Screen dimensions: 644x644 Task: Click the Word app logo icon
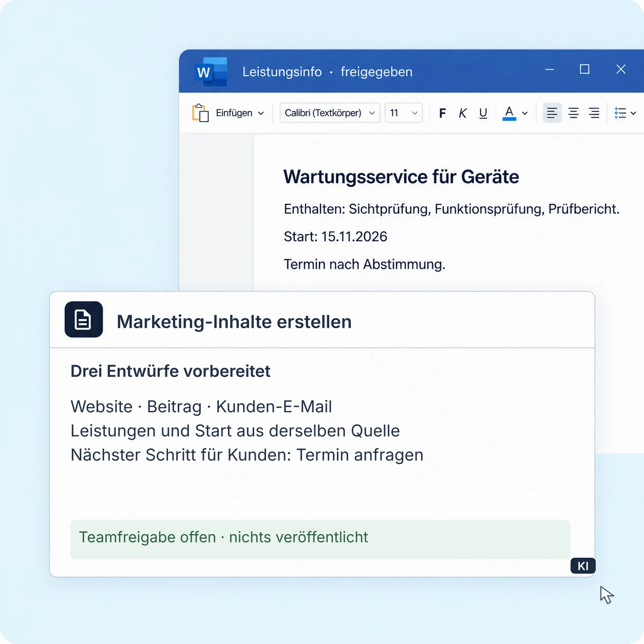coord(212,72)
